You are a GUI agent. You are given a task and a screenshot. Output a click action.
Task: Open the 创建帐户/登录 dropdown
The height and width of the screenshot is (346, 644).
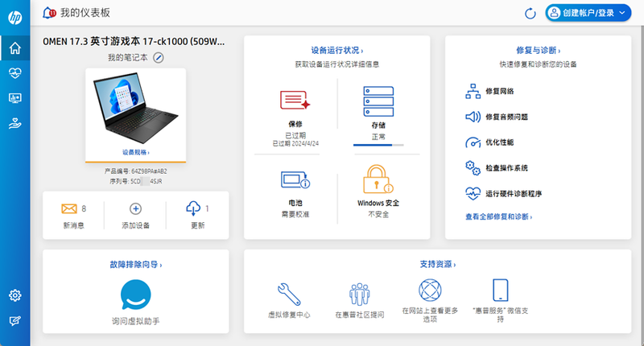[588, 13]
